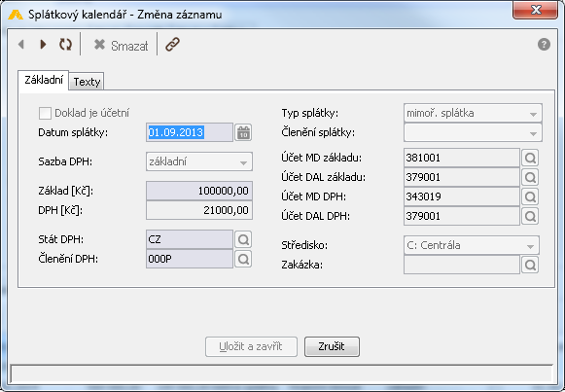Image resolution: width=565 pixels, height=392 pixels.
Task: Open the help question mark icon
Action: pos(544,45)
